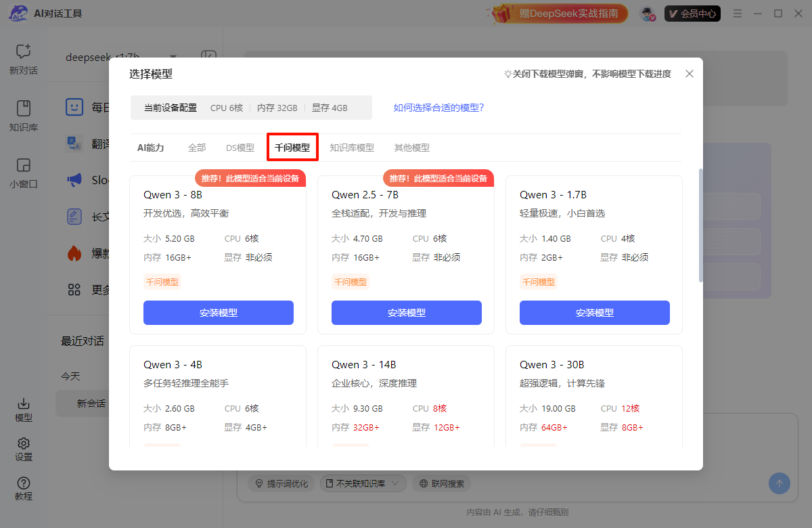
Task: Click 如何选择合适的模型? link
Action: [x=439, y=108]
